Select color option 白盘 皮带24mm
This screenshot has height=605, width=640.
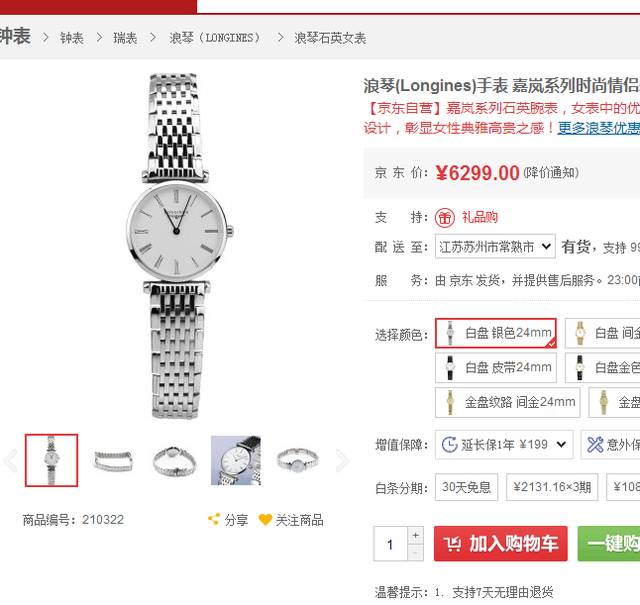pyautogui.click(x=496, y=367)
